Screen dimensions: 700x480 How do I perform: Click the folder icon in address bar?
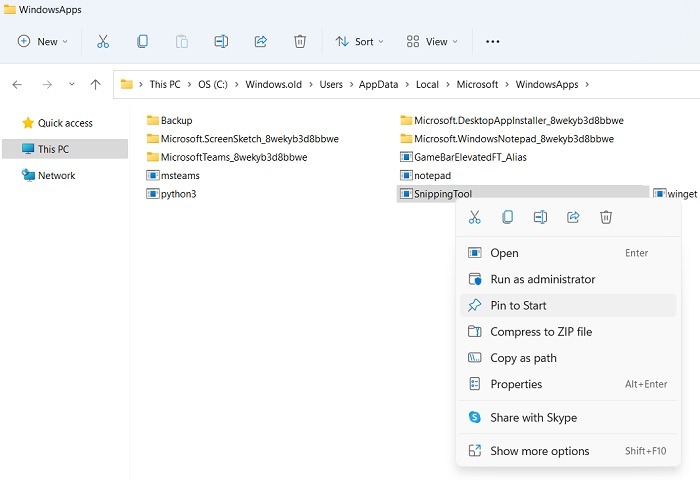[127, 84]
